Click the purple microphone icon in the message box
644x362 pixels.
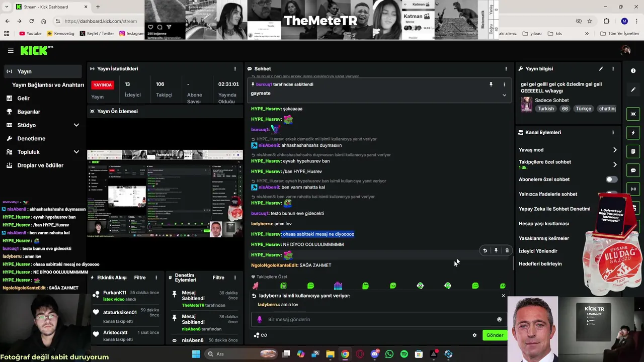coord(260,320)
